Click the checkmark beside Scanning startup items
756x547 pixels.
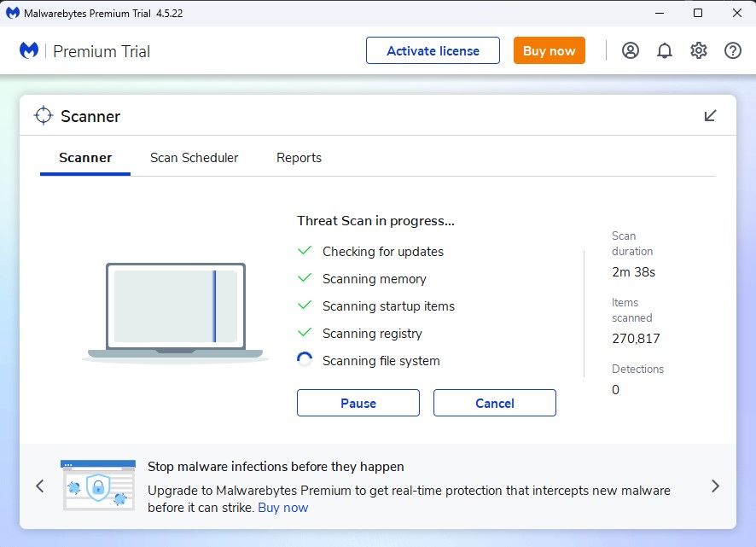[x=305, y=306]
